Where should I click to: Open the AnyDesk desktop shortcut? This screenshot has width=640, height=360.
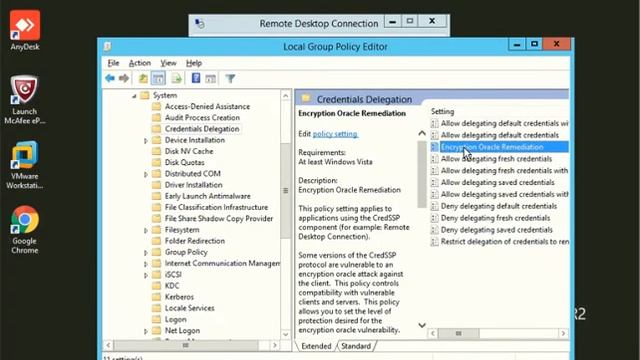25,31
